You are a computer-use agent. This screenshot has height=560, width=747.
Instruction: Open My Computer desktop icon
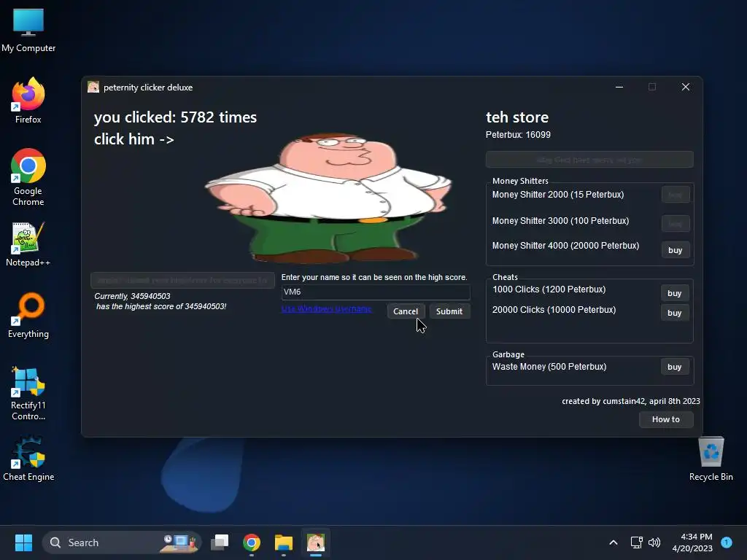28,30
